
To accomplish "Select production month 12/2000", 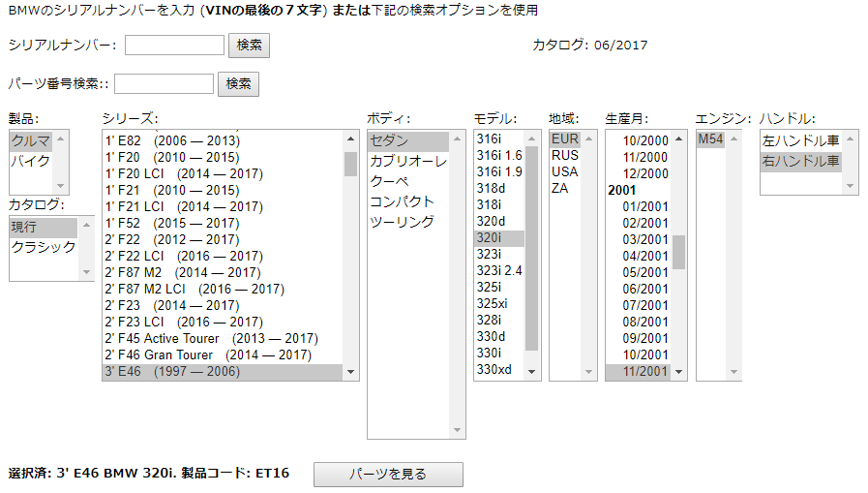I will (639, 174).
